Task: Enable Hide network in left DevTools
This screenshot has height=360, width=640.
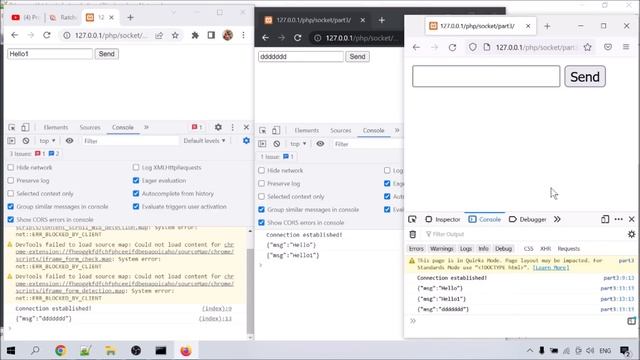Action: click(x=11, y=168)
